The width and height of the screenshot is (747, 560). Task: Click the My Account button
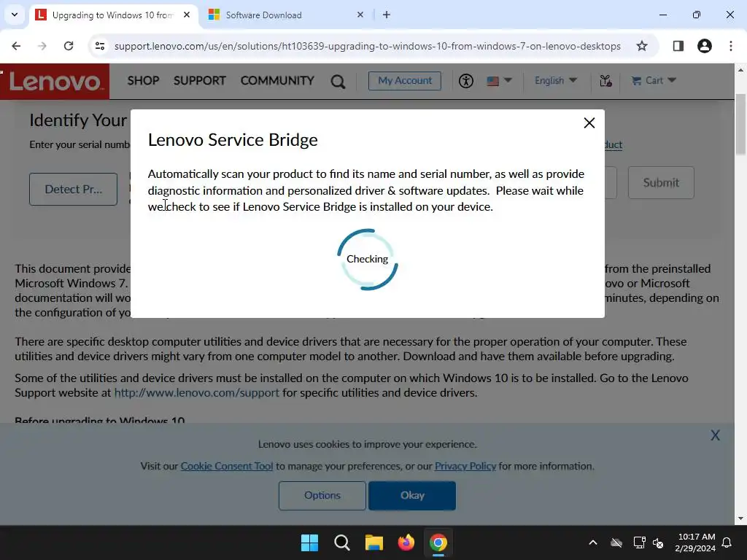click(404, 80)
